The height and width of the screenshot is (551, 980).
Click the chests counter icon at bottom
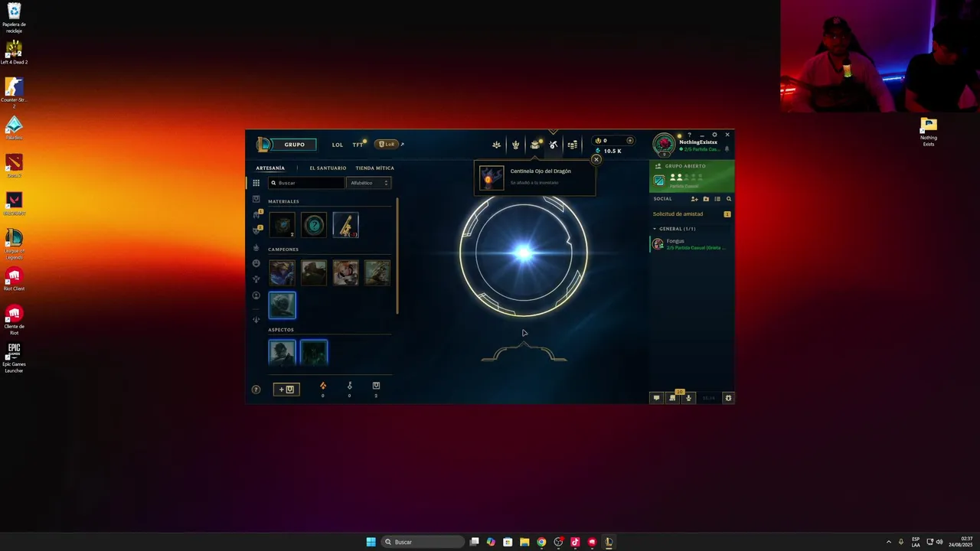(376, 386)
